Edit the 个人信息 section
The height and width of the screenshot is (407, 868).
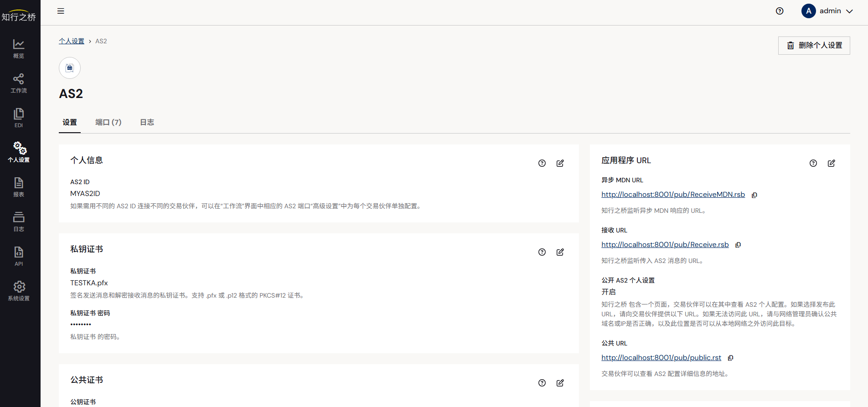560,163
